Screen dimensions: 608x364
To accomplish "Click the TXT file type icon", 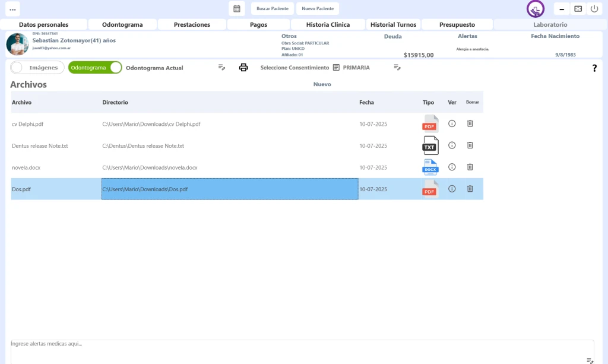I will click(x=430, y=145).
